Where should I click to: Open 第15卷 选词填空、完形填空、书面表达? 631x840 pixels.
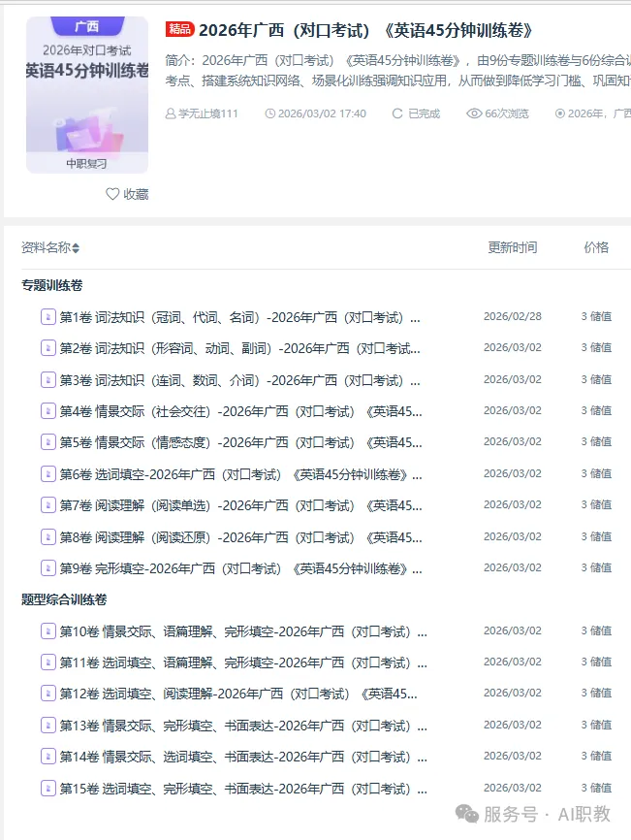click(x=243, y=788)
